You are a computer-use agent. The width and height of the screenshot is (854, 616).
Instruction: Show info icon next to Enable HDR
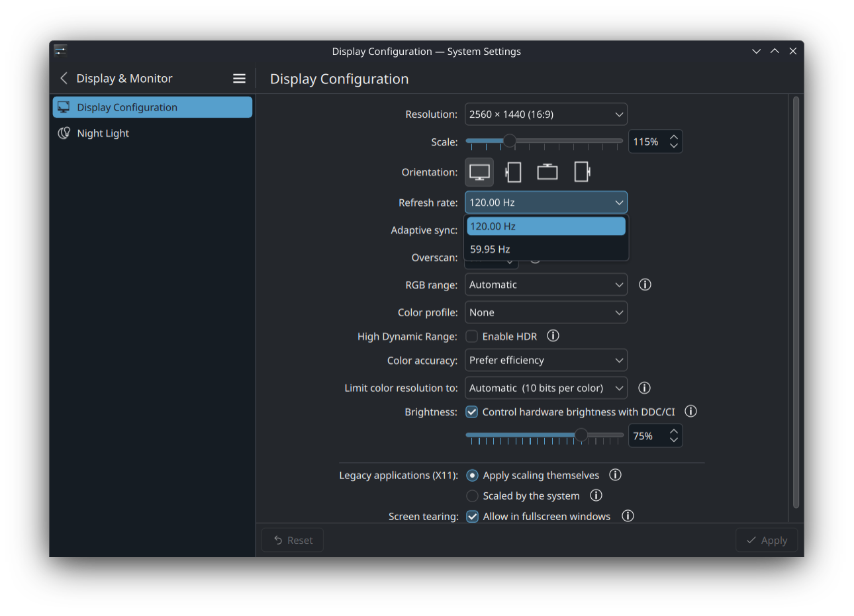[553, 336]
